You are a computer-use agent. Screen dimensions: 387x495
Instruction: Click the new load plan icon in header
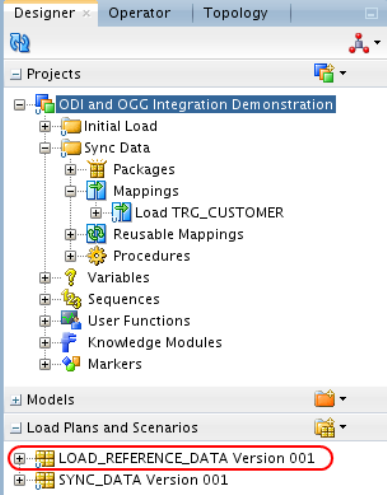(x=324, y=427)
